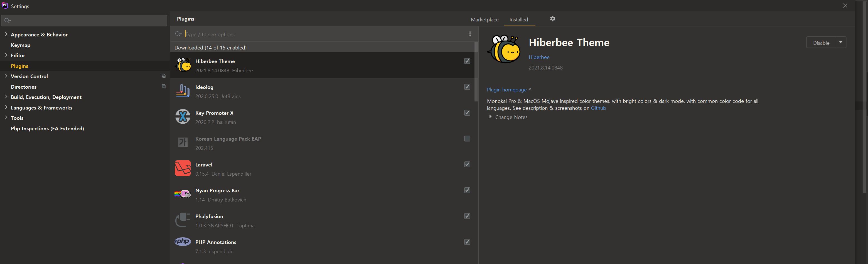Enable the Korean Language Pack EAP checkbox

point(467,139)
